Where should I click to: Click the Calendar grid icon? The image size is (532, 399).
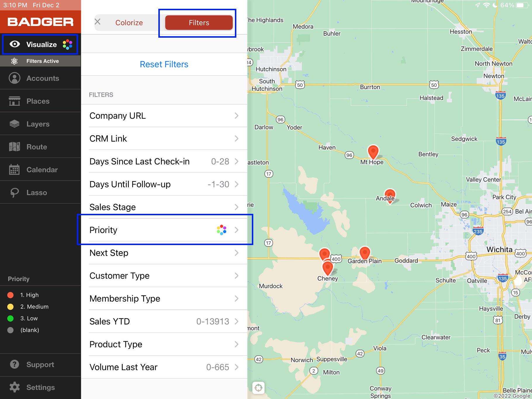14,169
